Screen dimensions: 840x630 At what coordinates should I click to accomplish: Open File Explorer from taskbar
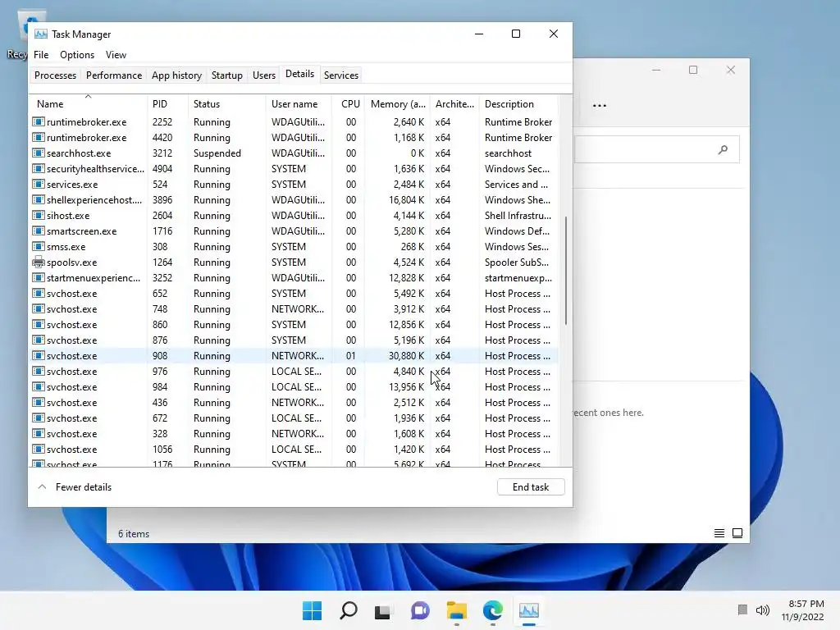457,610
